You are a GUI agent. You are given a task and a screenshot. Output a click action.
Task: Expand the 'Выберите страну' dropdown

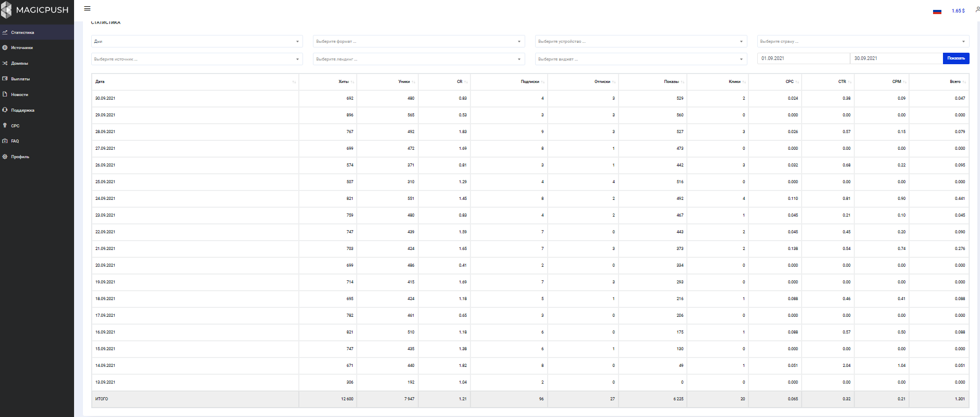coord(863,41)
